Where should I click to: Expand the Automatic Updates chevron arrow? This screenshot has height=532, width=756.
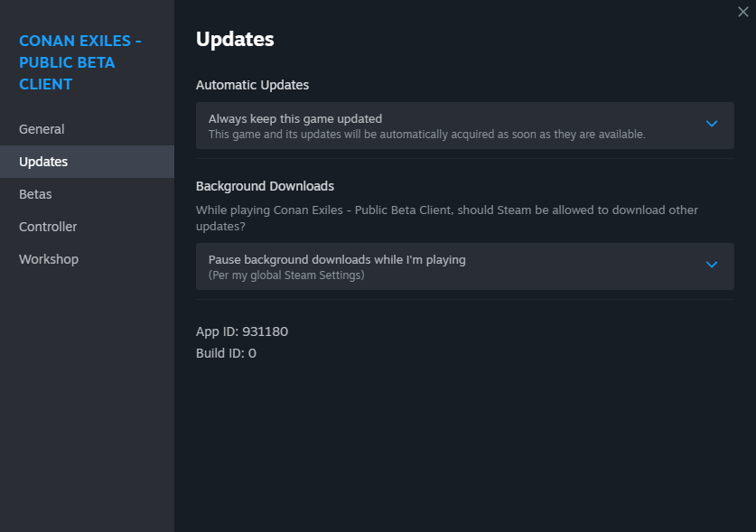[x=712, y=124]
